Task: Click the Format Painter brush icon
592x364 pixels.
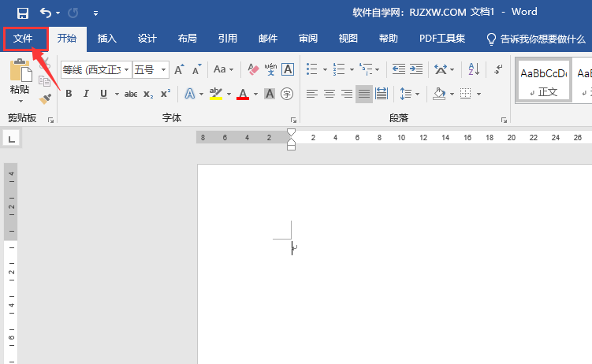Action: 45,99
